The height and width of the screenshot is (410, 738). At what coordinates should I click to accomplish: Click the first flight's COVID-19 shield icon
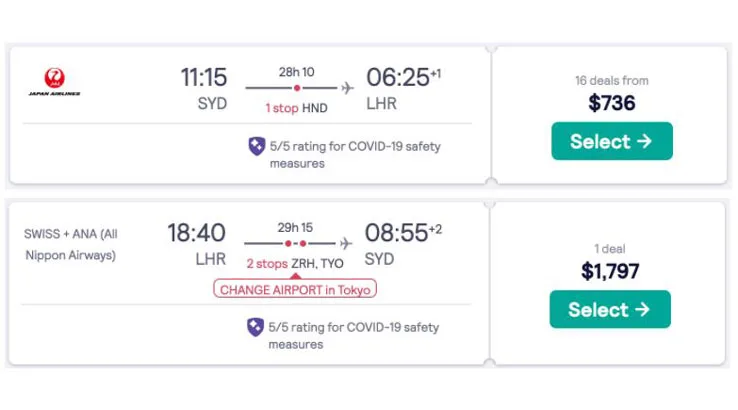pos(256,146)
